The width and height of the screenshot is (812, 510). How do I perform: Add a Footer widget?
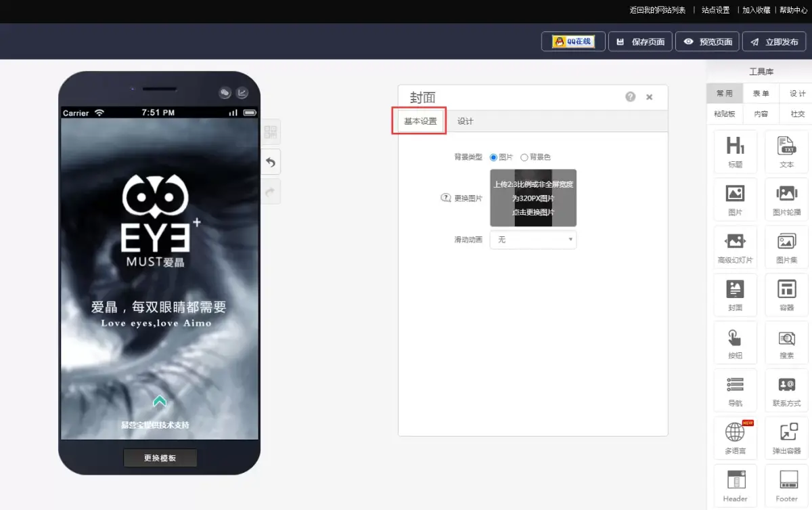point(786,486)
